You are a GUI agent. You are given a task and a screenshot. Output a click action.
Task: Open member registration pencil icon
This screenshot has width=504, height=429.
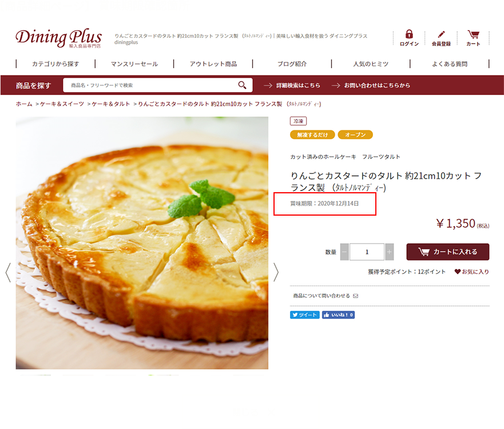pyautogui.click(x=441, y=34)
